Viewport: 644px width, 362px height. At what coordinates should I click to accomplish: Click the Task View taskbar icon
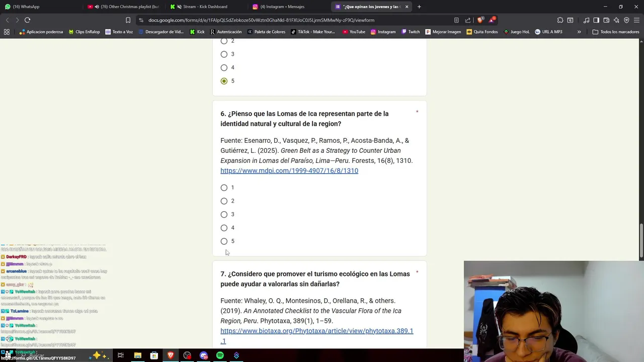point(121,355)
